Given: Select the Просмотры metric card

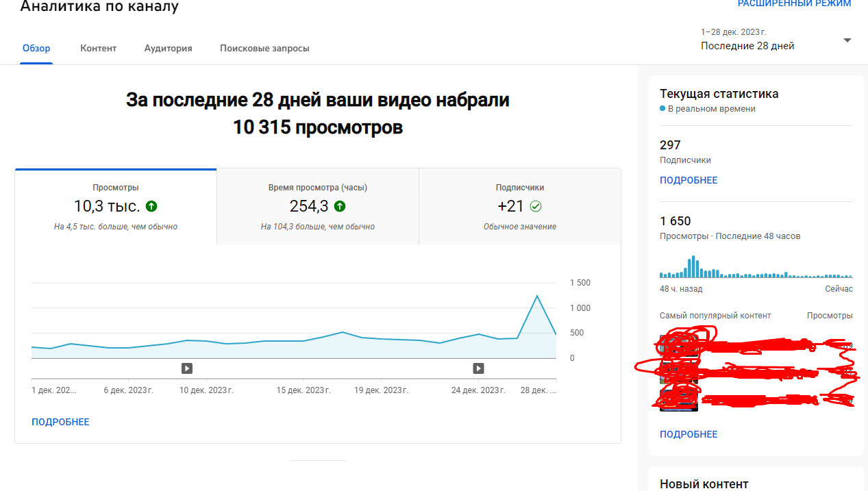Looking at the screenshot, I should click(x=116, y=207).
